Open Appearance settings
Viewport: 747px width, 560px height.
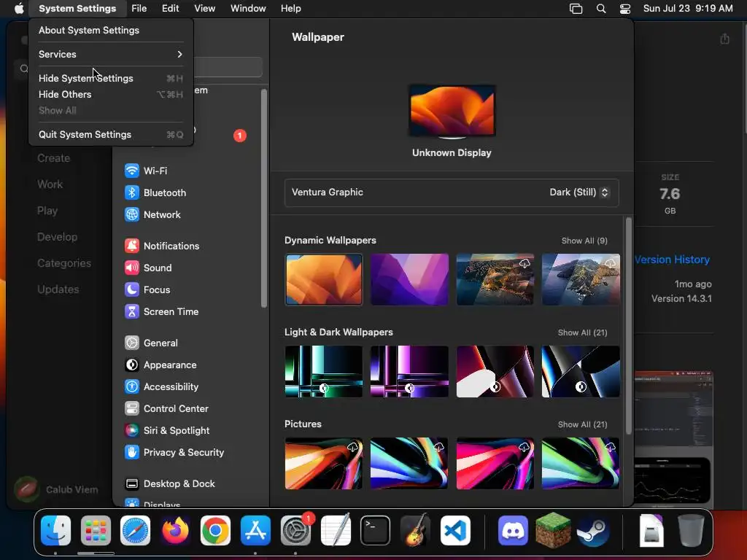[160, 365]
